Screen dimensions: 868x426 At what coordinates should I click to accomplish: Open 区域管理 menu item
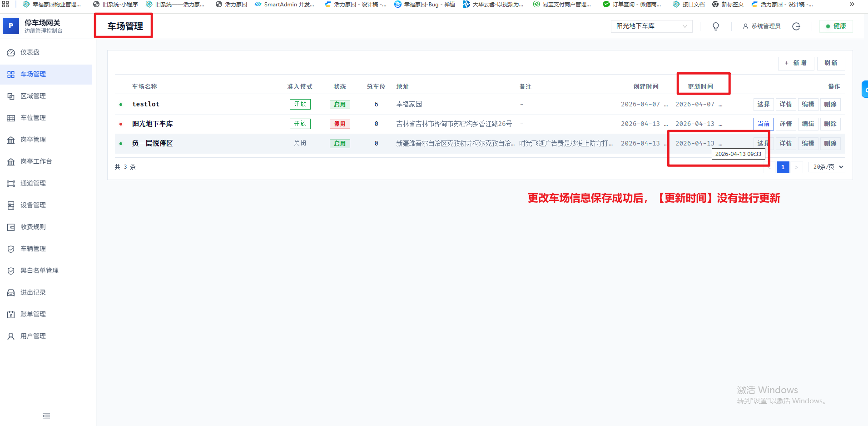pyautogui.click(x=33, y=96)
